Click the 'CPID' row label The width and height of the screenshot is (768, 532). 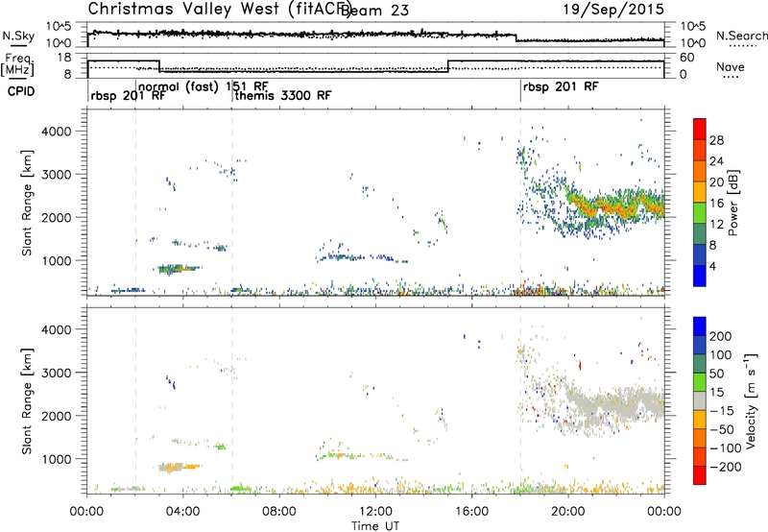pyautogui.click(x=21, y=91)
